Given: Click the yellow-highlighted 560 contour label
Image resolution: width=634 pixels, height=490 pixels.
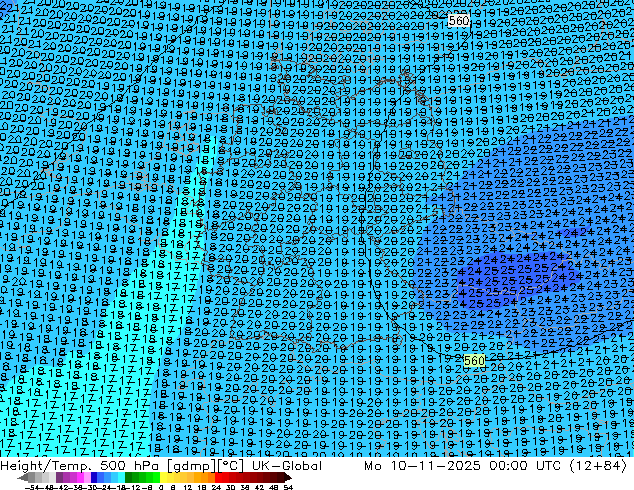Looking at the screenshot, I should [x=474, y=361].
